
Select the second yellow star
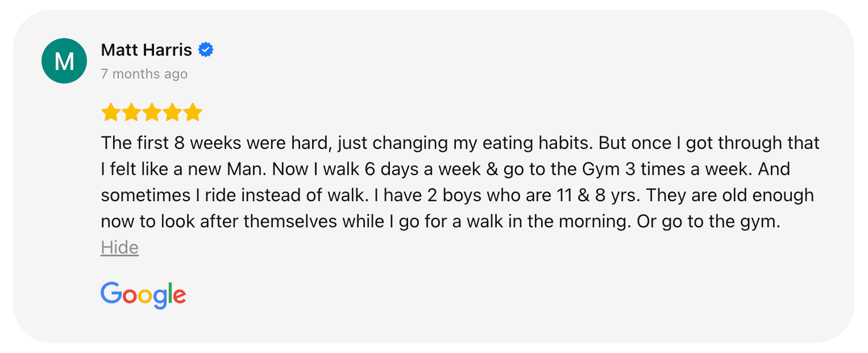pyautogui.click(x=131, y=113)
